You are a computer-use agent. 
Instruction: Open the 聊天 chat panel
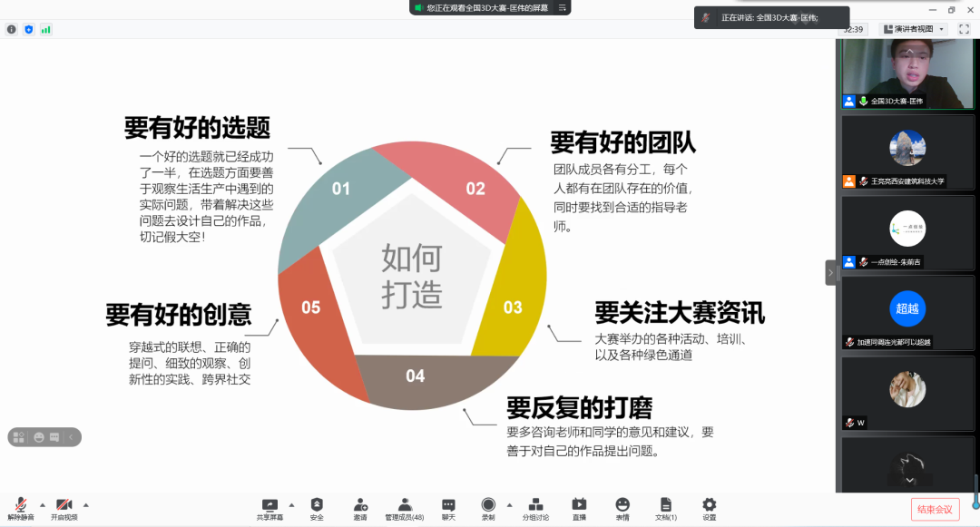[448, 507]
